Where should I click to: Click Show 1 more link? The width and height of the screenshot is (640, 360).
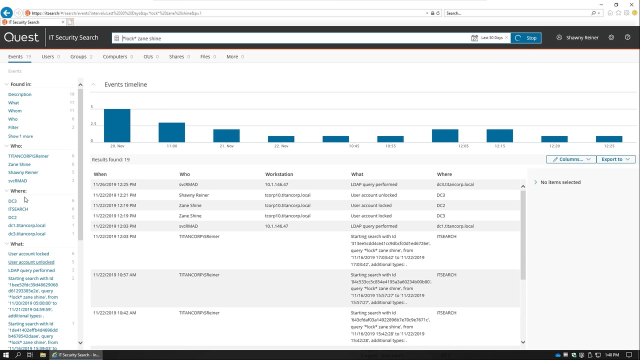pyautogui.click(x=20, y=136)
